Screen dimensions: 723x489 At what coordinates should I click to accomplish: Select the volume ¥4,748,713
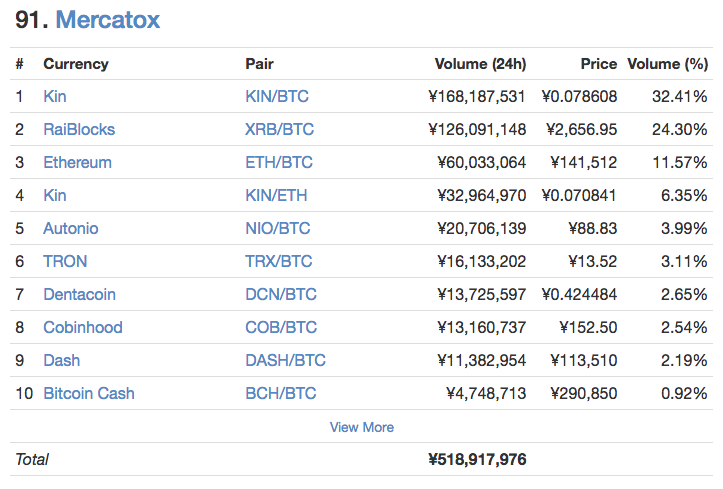pyautogui.click(x=486, y=394)
